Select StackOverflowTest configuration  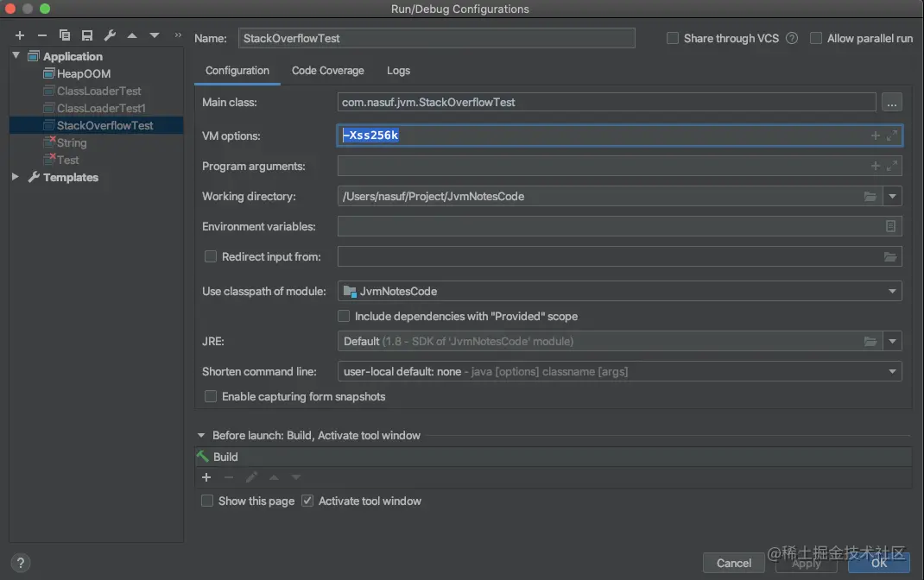tap(96, 125)
